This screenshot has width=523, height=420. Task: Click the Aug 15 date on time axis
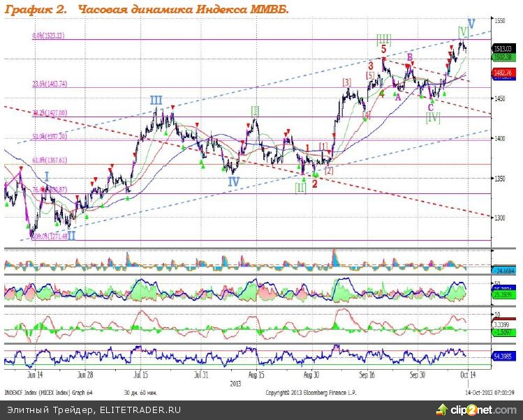click(256, 375)
